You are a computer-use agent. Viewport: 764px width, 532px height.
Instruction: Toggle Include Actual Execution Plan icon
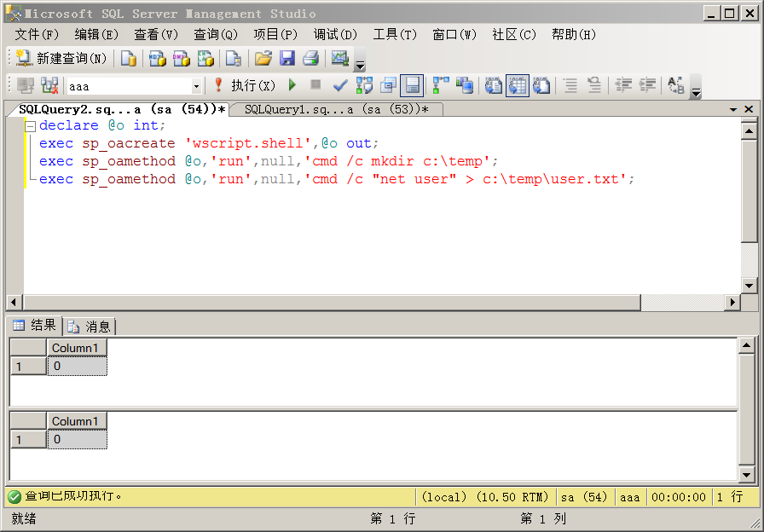coord(441,86)
